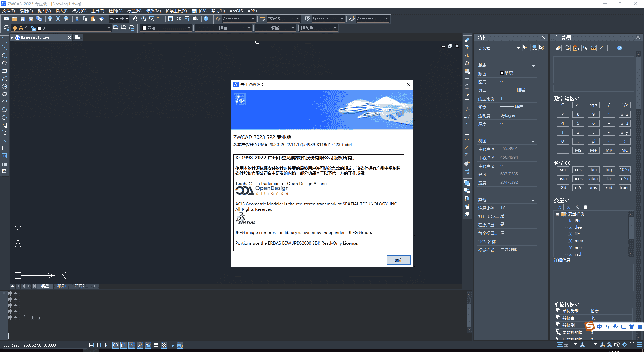Click the calculator's clear eraser icon
644x352 pixels.
558,48
